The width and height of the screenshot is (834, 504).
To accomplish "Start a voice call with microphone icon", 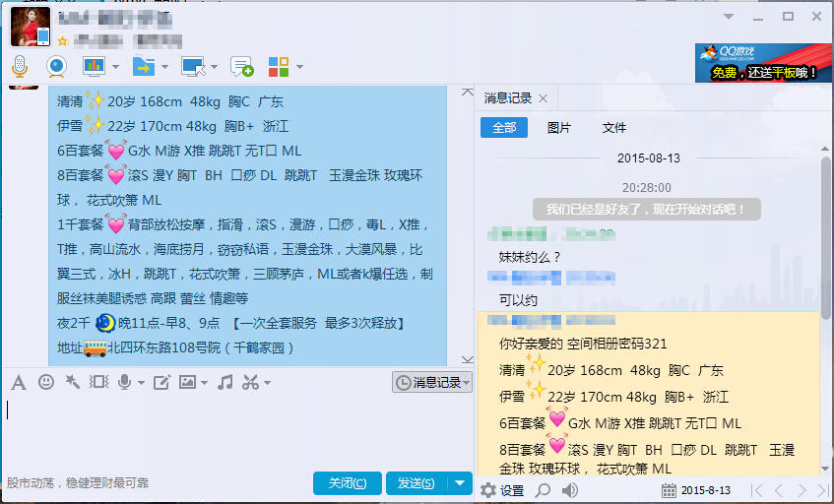I will [x=20, y=67].
